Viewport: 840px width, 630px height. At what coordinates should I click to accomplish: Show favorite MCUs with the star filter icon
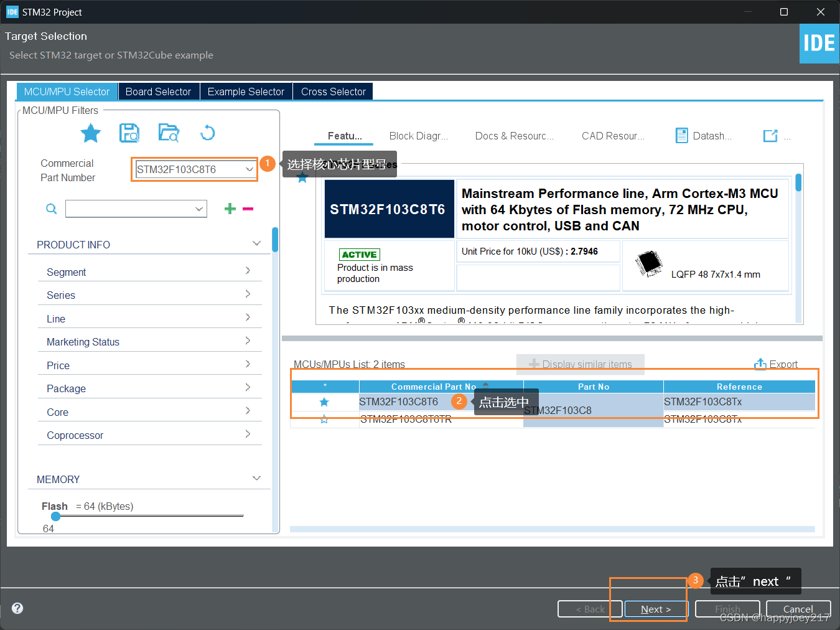pyautogui.click(x=91, y=133)
